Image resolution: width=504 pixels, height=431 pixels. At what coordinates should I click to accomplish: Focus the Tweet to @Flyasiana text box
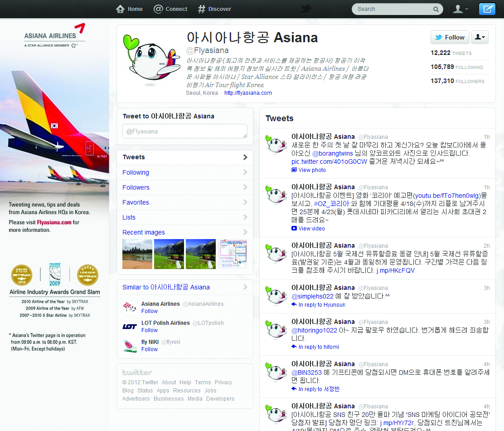coord(185,131)
